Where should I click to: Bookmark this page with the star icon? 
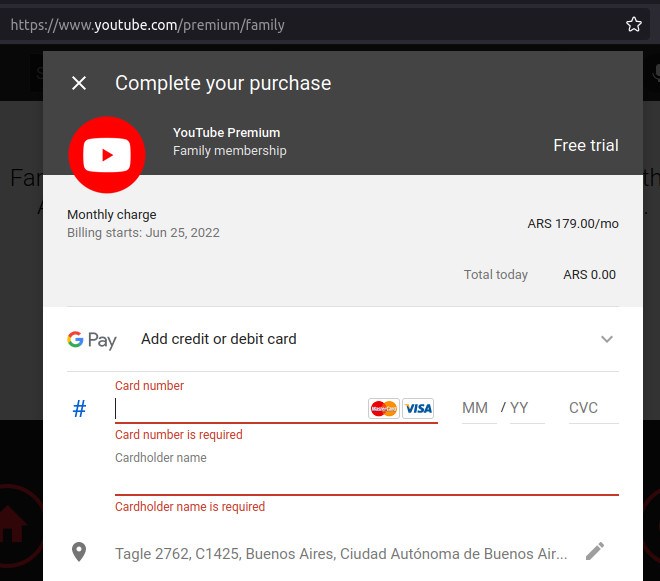pyautogui.click(x=633, y=24)
